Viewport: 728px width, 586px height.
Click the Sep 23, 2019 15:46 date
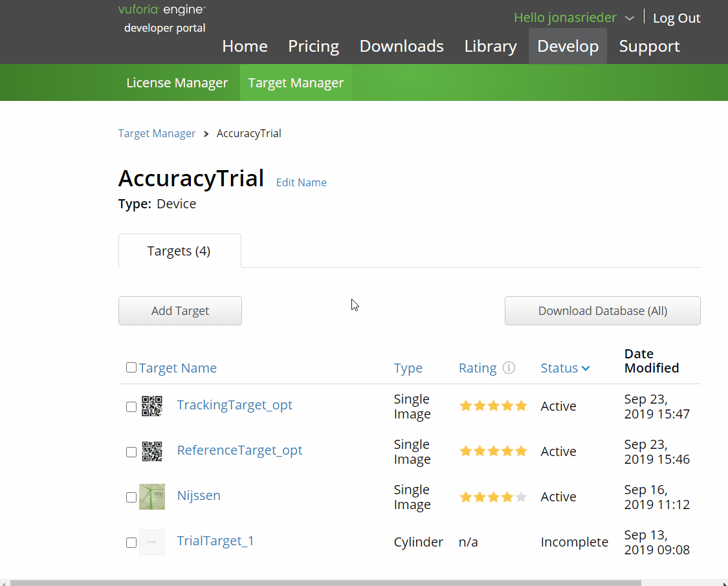(657, 452)
